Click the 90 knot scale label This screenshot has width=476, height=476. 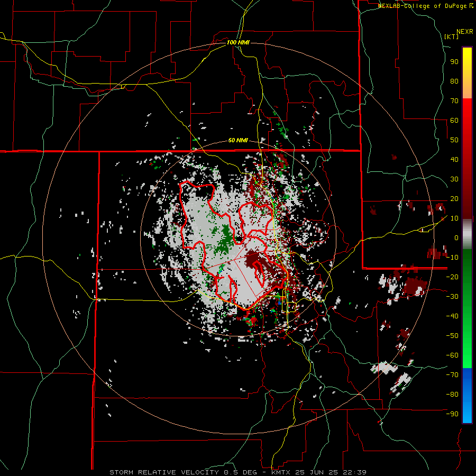tap(454, 62)
